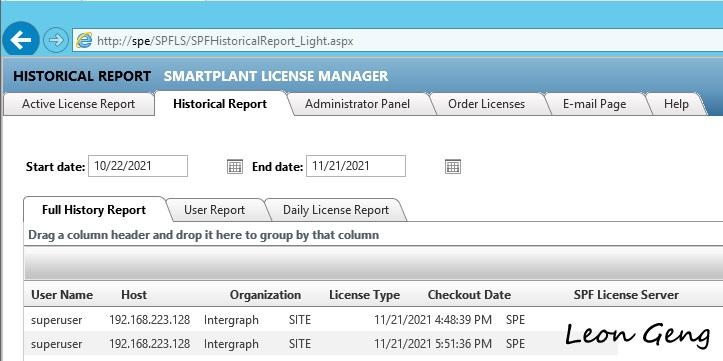The height and width of the screenshot is (361, 723).
Task: Click the browser URL address bar
Action: [397, 41]
